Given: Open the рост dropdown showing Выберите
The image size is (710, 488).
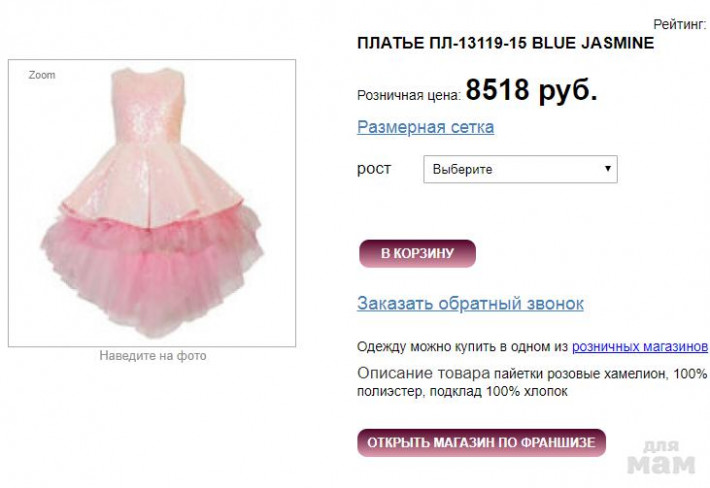Looking at the screenshot, I should tap(520, 169).
